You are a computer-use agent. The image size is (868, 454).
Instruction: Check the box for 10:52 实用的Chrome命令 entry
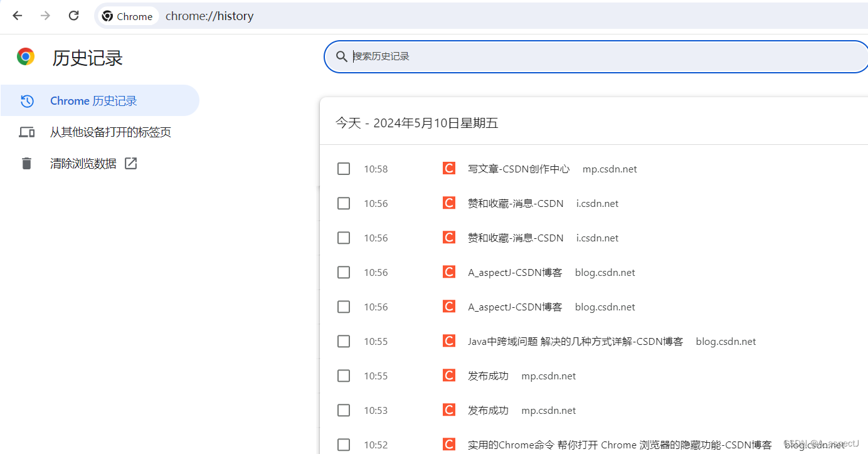tap(344, 445)
